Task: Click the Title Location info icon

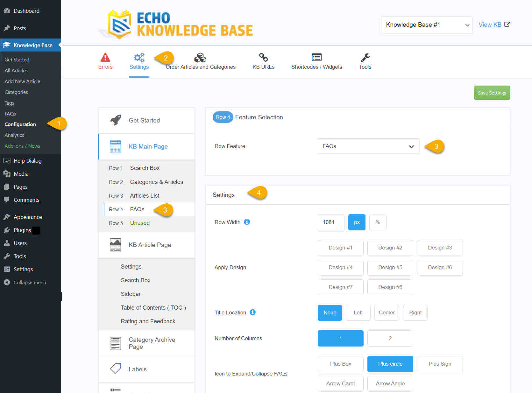Action: 252,312
